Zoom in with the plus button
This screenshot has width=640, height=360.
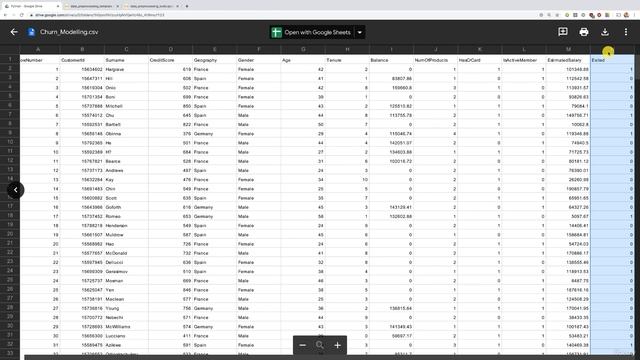(x=338, y=345)
